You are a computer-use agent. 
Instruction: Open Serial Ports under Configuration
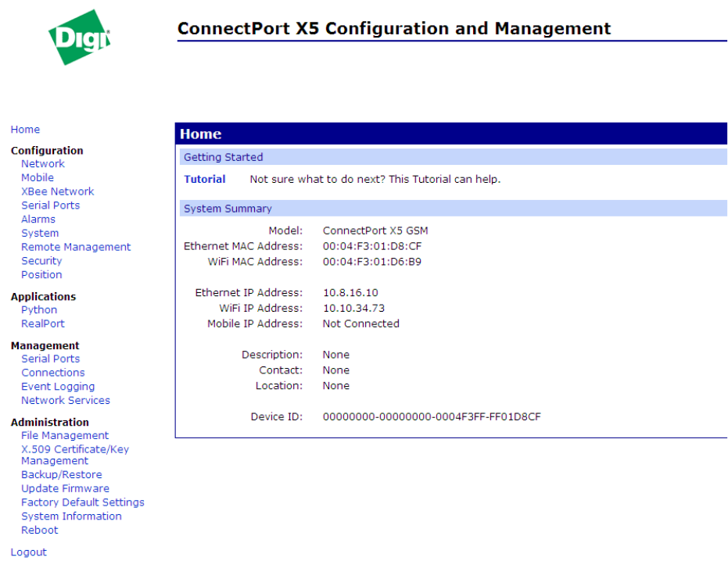click(x=51, y=205)
